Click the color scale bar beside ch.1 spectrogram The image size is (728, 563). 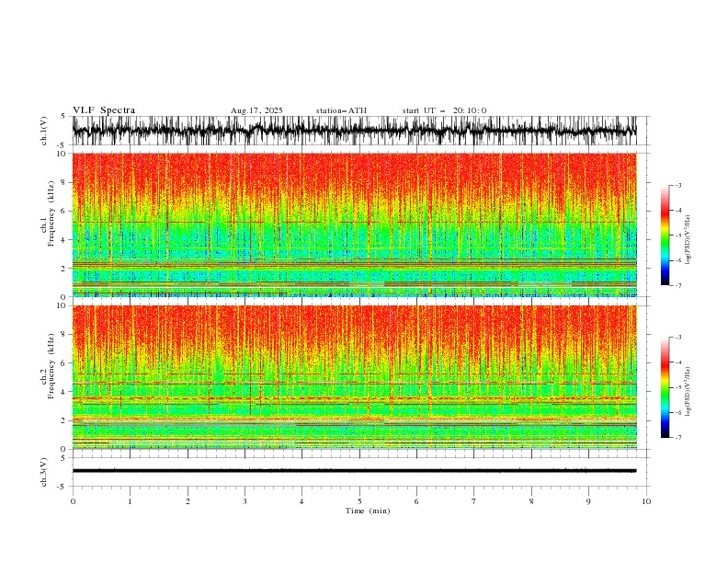[x=665, y=236]
